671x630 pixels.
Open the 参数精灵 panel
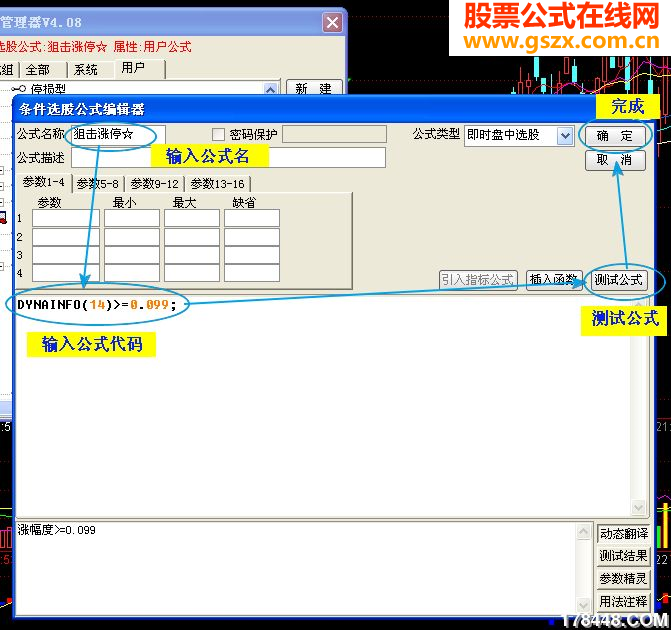[623, 579]
